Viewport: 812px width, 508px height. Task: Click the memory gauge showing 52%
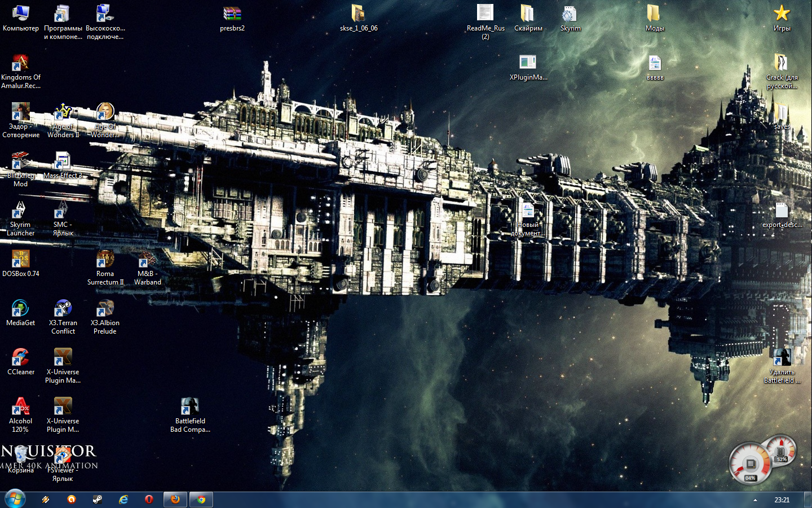point(781,451)
